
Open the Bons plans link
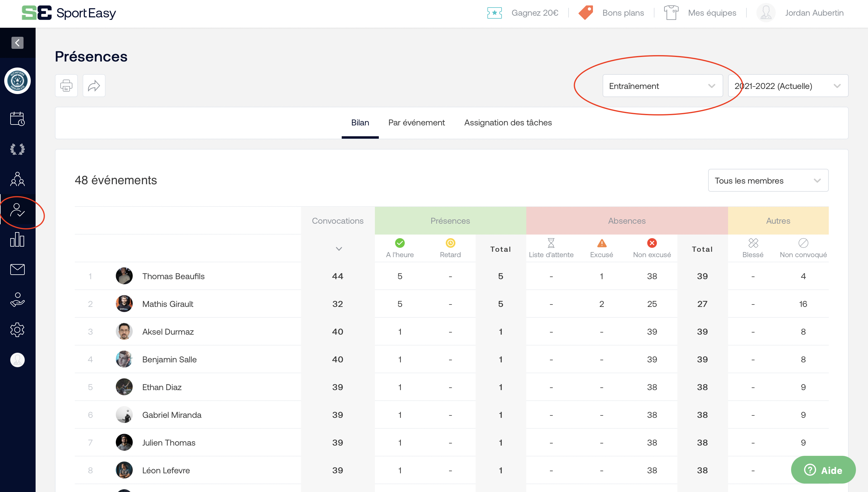623,13
